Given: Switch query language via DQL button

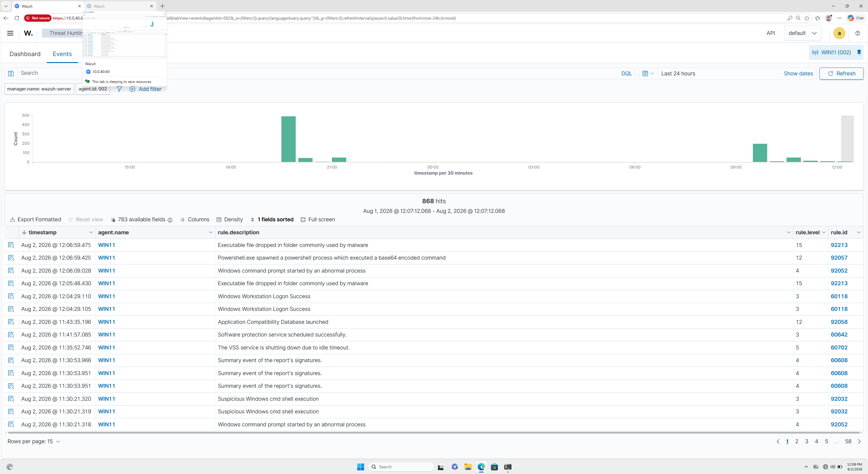Looking at the screenshot, I should coord(626,74).
